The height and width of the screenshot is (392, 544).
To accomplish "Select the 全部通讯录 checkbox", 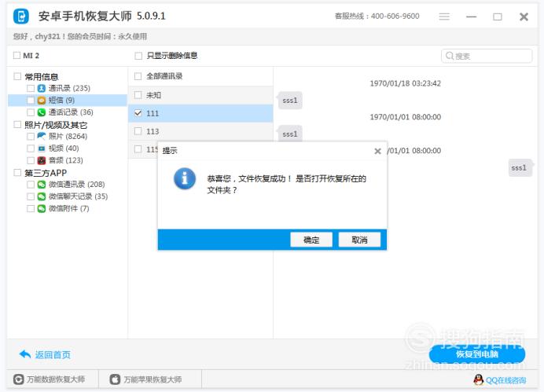I will click(138, 76).
